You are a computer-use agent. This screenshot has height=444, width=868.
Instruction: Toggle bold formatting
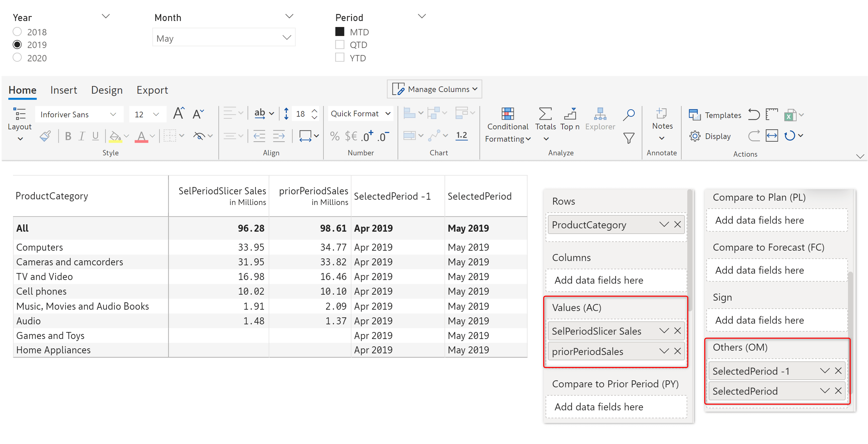(68, 136)
